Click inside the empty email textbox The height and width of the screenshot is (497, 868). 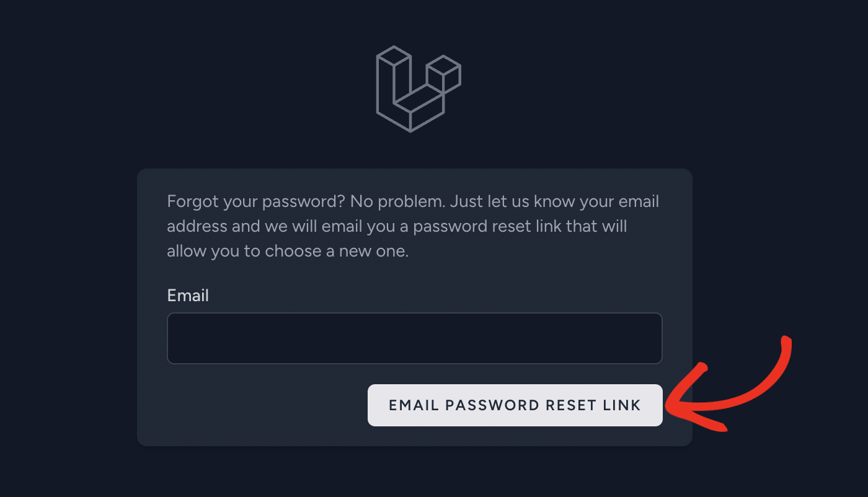[414, 338]
